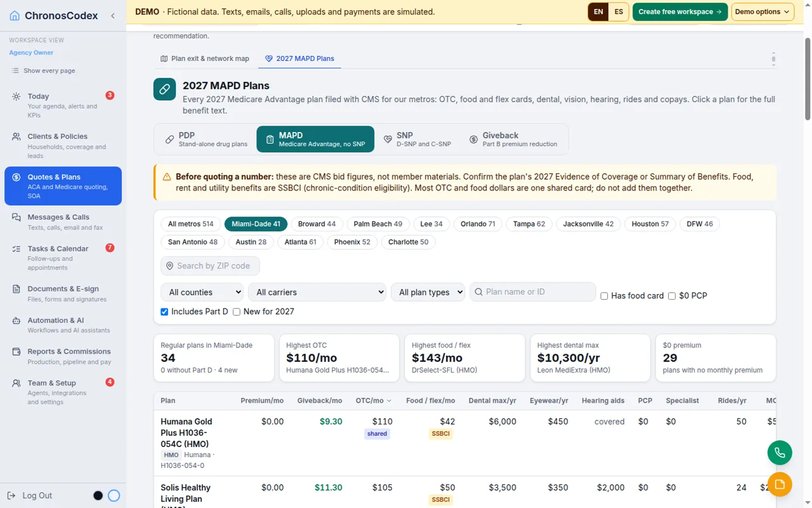Viewport: 812px width, 508px height.
Task: Select the black dark theme swatch
Action: point(98,496)
